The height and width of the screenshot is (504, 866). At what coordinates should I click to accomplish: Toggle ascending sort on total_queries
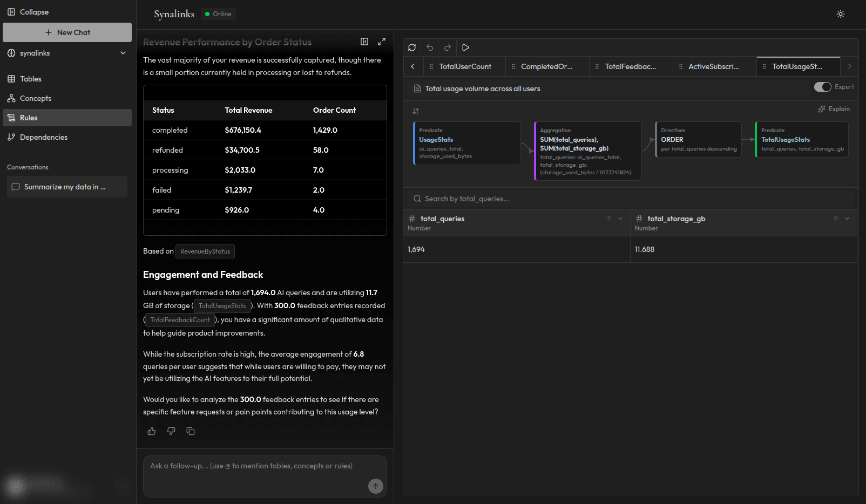[608, 219]
